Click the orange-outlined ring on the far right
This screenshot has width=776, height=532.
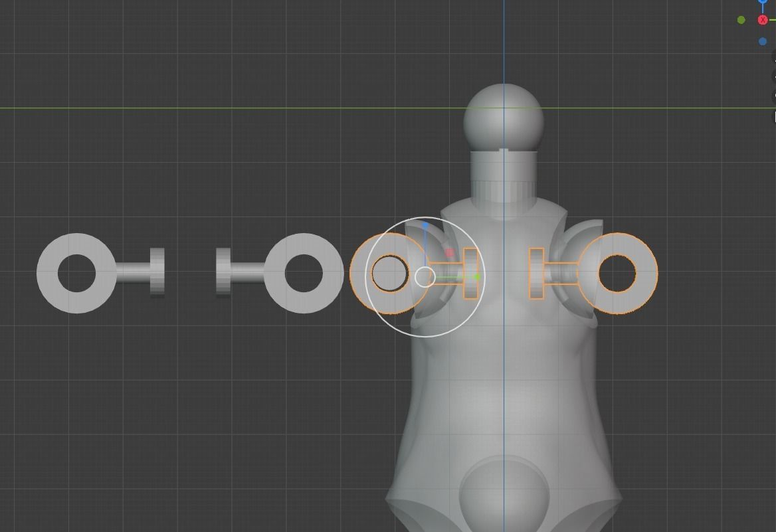(618, 273)
